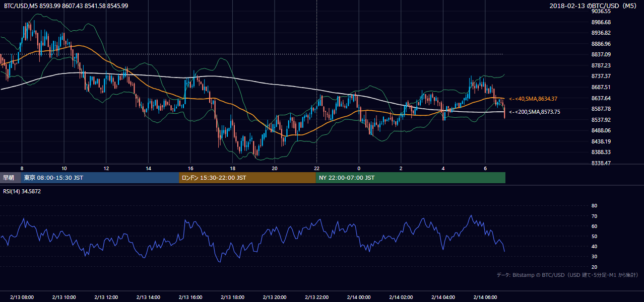Click the 2/13 20:00 date label

coord(275,297)
